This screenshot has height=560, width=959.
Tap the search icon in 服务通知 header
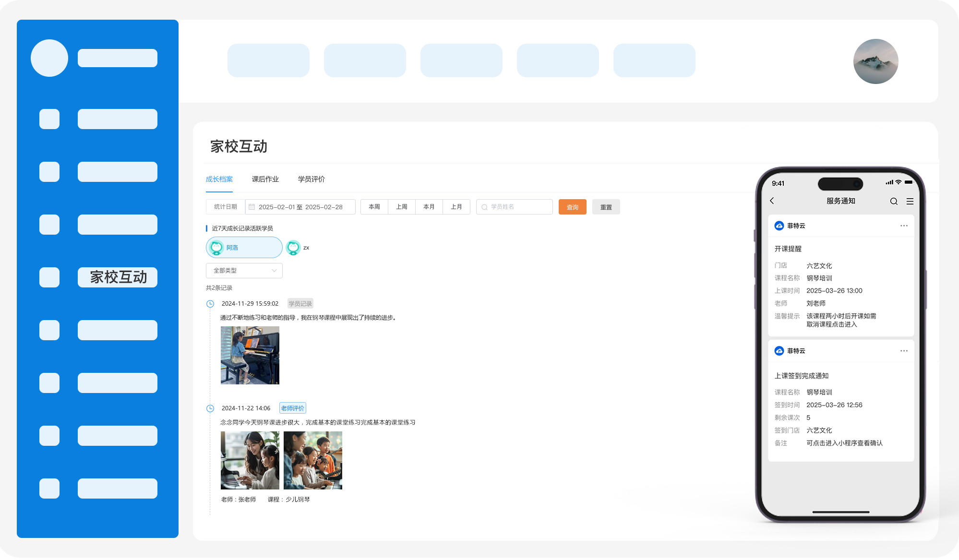(x=893, y=202)
